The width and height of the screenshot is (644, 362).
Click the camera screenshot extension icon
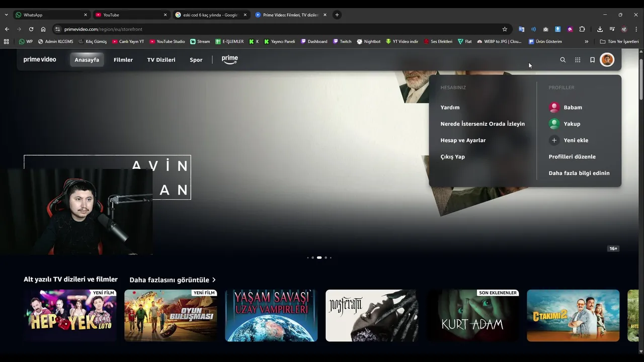tap(545, 29)
